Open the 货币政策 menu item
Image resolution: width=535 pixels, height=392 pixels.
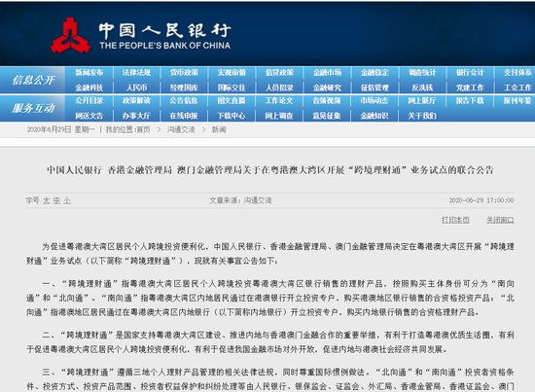184,73
